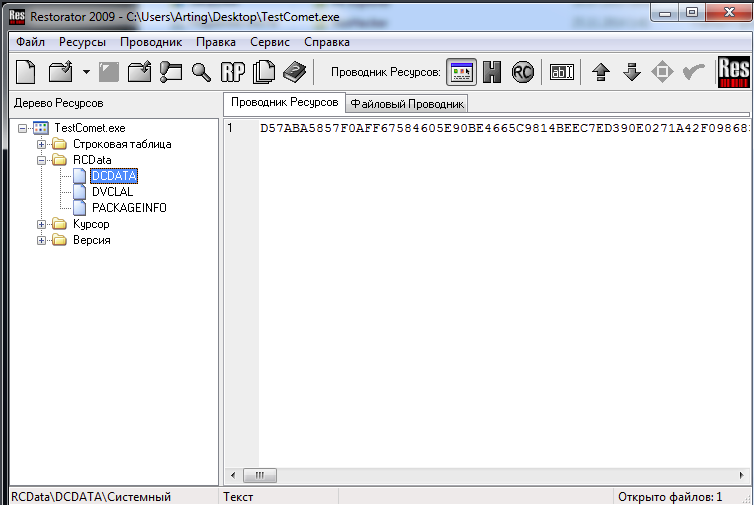Open the recent files dropdown arrow

(x=86, y=72)
